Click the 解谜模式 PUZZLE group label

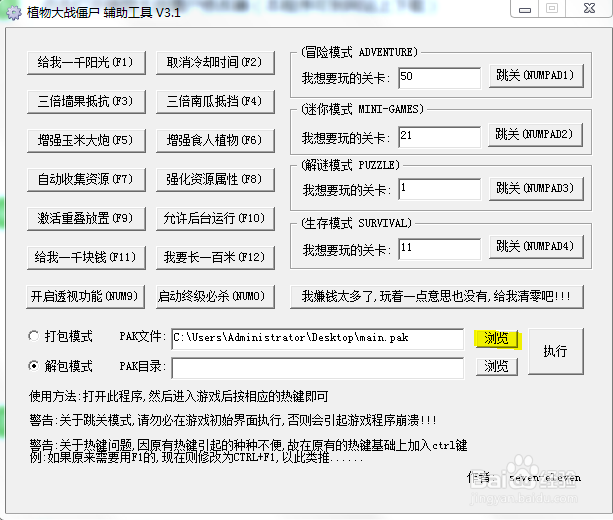pyautogui.click(x=350, y=165)
